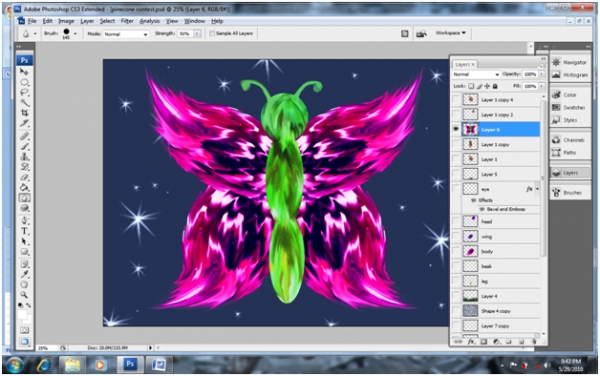The height and width of the screenshot is (376, 600).
Task: Open the Fill arrow in Layers panel
Action: (x=541, y=86)
